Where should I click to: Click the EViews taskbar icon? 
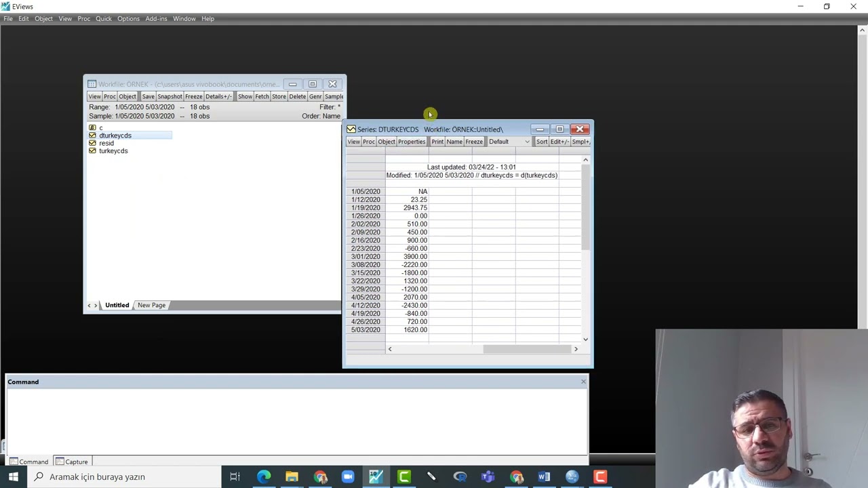(x=376, y=476)
